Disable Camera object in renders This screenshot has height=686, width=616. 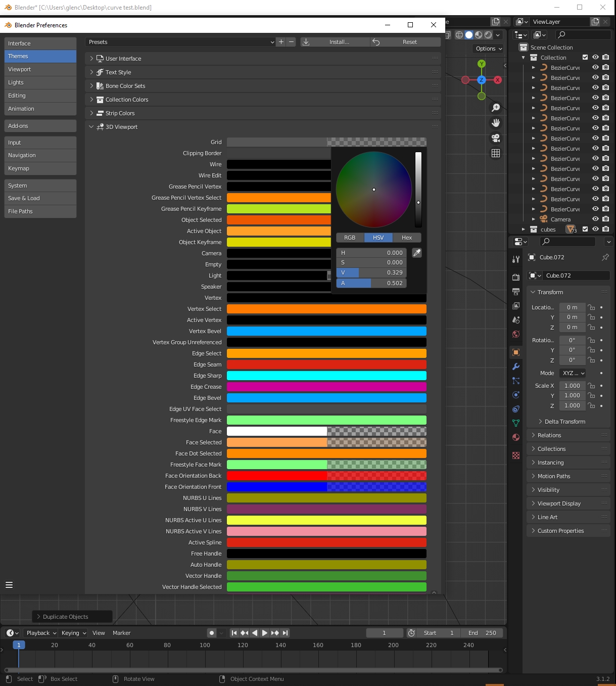point(606,219)
